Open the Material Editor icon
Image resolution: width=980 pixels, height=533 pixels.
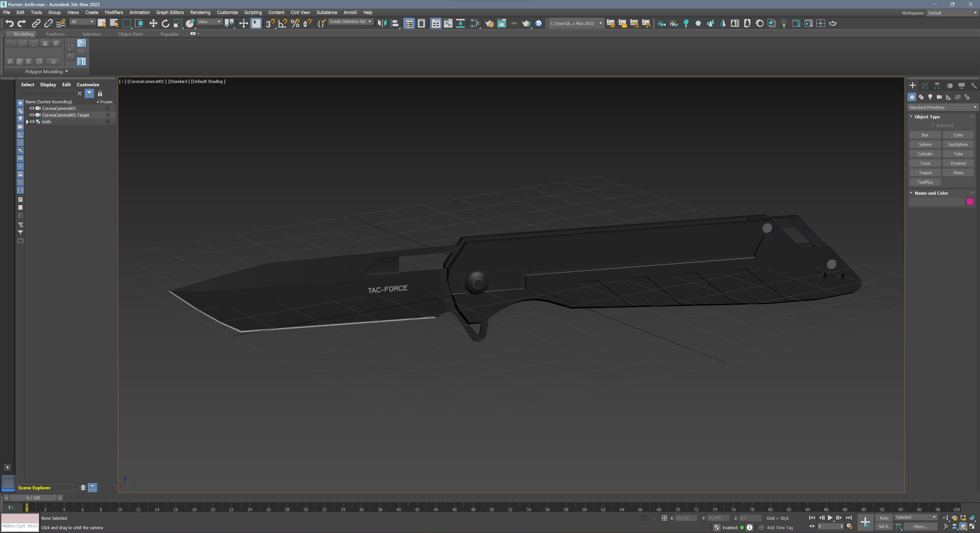pos(475,23)
